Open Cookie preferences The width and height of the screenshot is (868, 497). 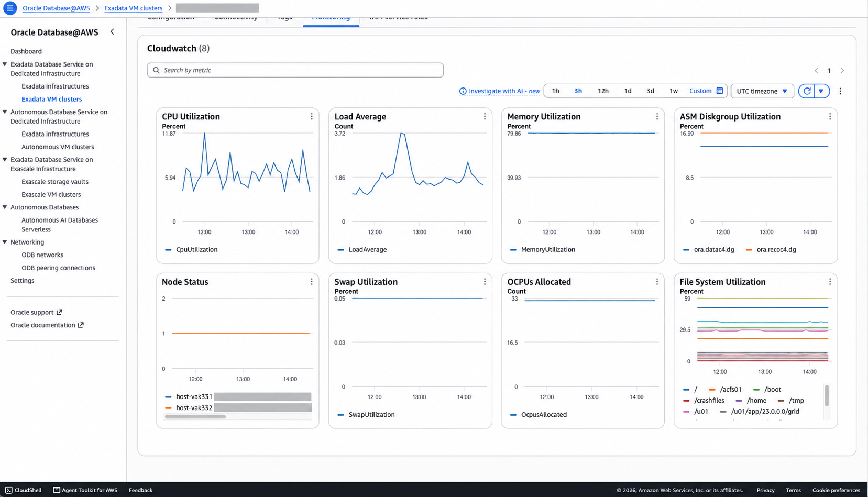coord(836,490)
